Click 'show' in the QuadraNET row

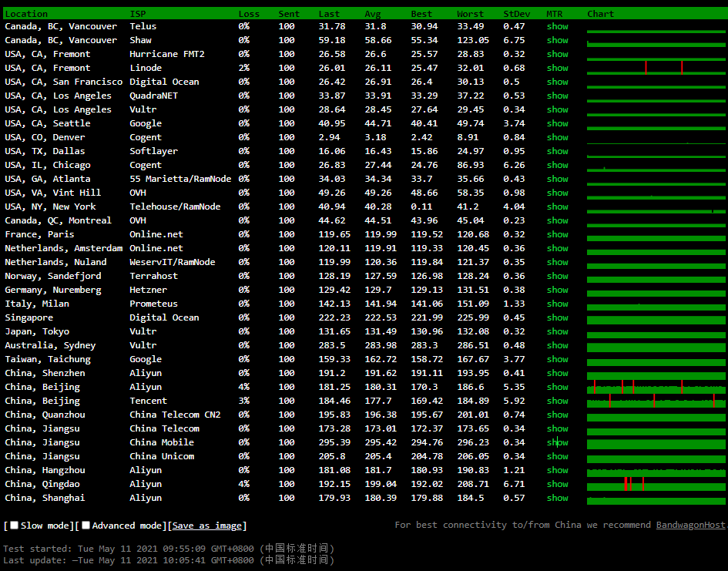click(x=557, y=96)
